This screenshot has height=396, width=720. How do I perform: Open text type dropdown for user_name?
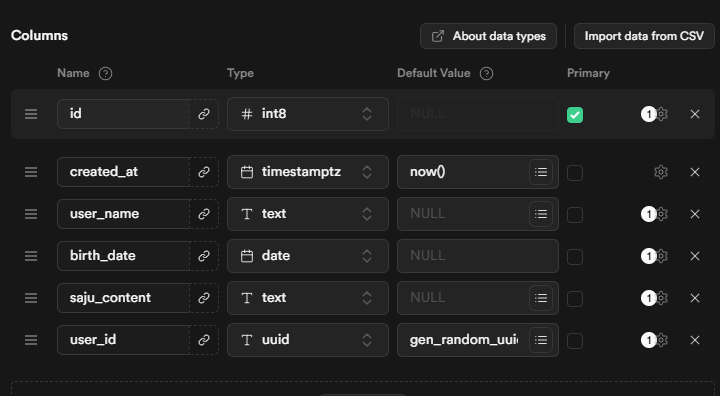308,214
